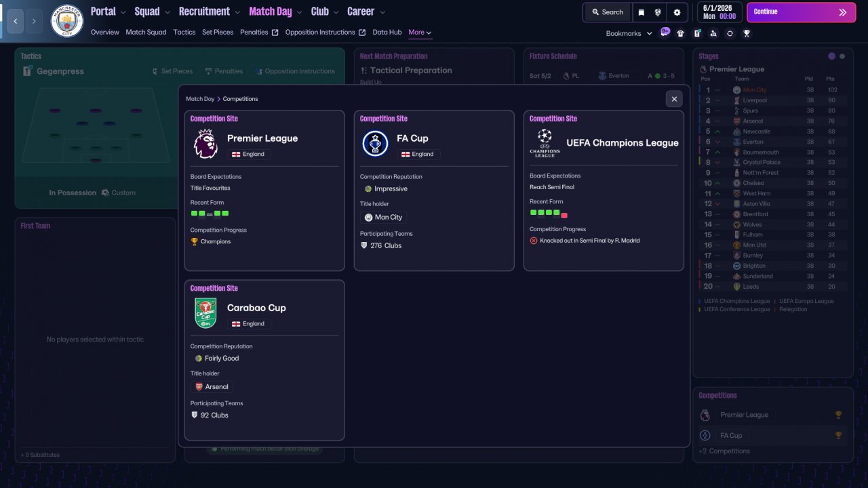868x488 pixels.
Task: Click the Arsenal title holder chip
Action: (x=212, y=386)
